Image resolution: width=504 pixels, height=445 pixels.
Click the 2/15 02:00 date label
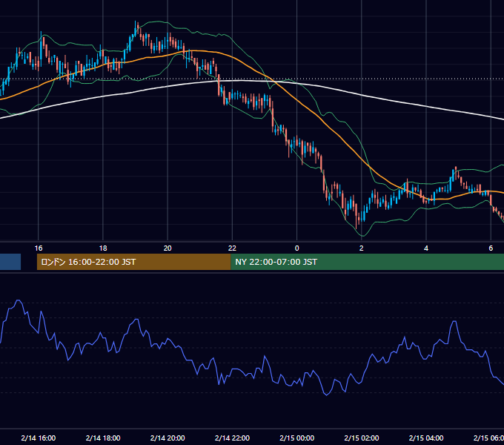coord(361,438)
